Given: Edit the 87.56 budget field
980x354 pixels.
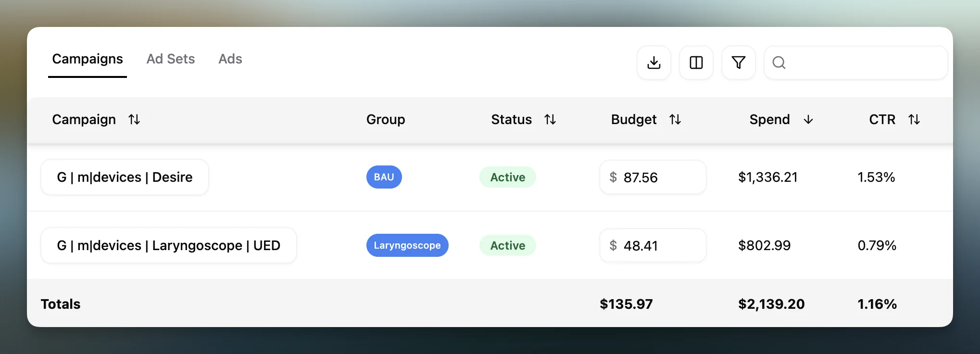Looking at the screenshot, I should (x=653, y=177).
